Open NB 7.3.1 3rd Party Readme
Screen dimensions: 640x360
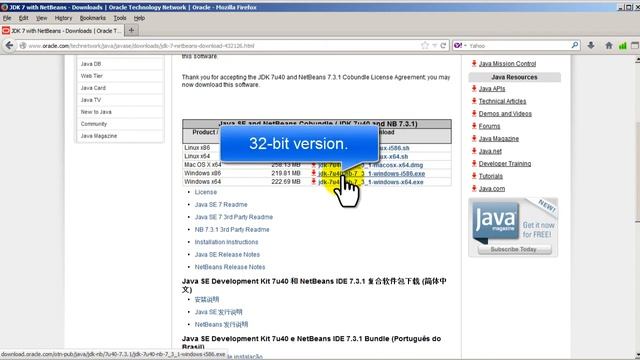232,229
